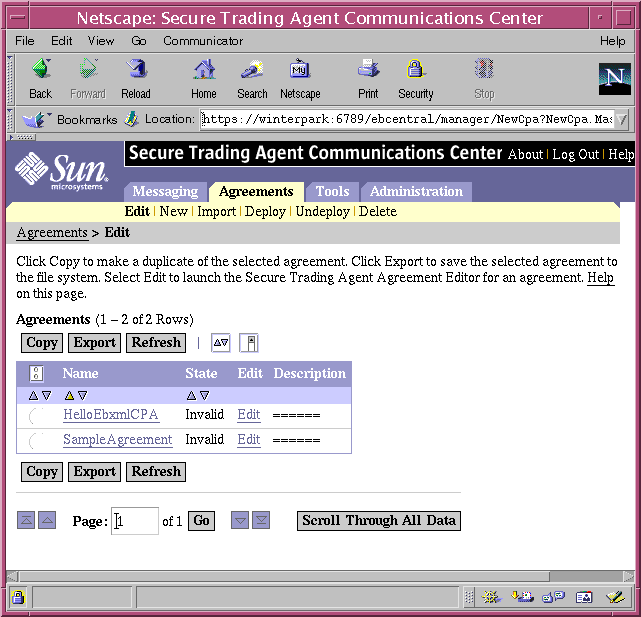Click the Page number input field
The image size is (641, 617).
click(x=135, y=521)
